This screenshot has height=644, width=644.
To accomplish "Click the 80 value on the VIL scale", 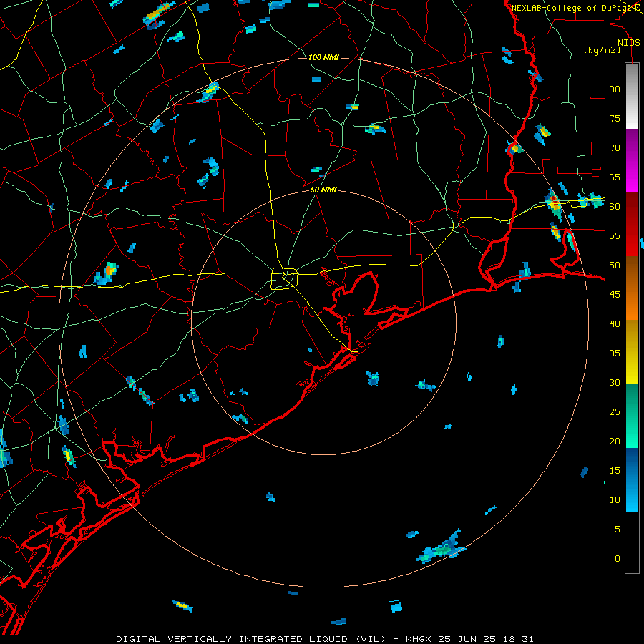I will (615, 89).
